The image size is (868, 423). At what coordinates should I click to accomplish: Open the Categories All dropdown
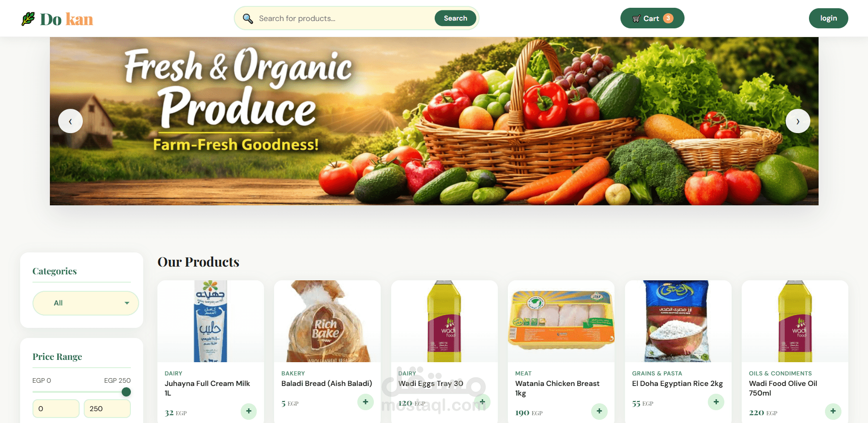tap(86, 303)
